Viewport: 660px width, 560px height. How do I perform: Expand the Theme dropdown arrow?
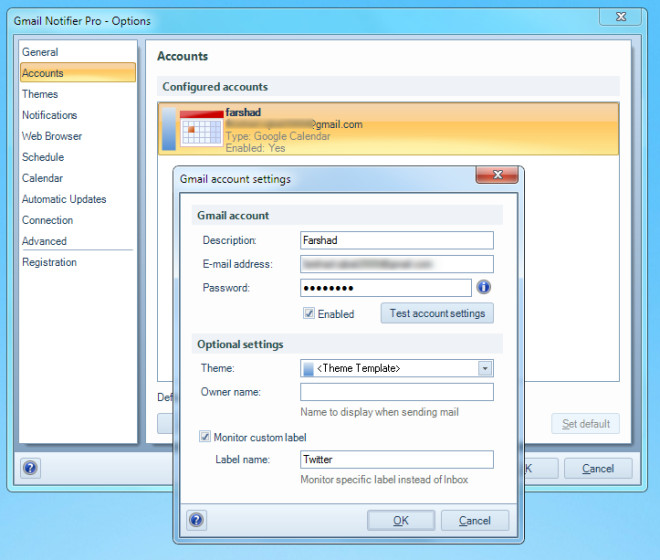pos(485,368)
